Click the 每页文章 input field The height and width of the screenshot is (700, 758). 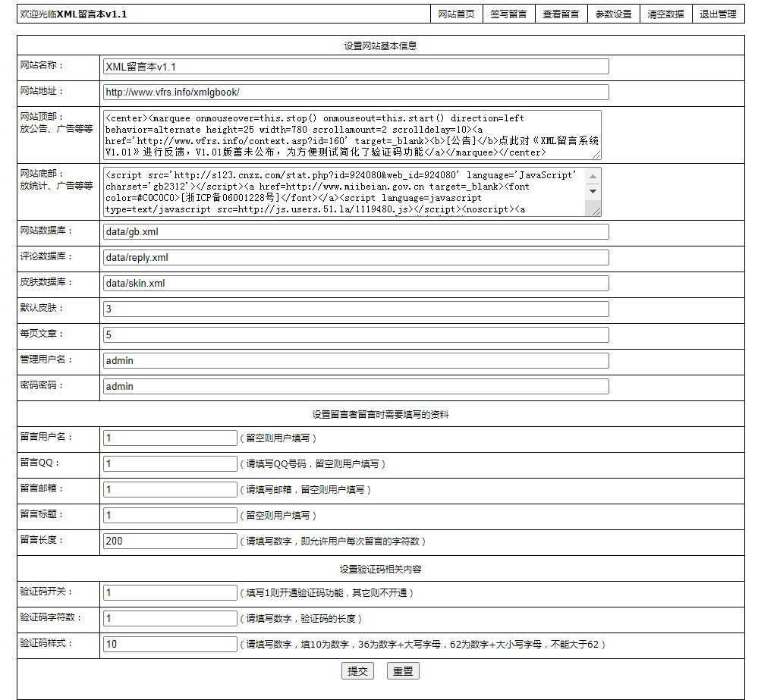coord(356,334)
